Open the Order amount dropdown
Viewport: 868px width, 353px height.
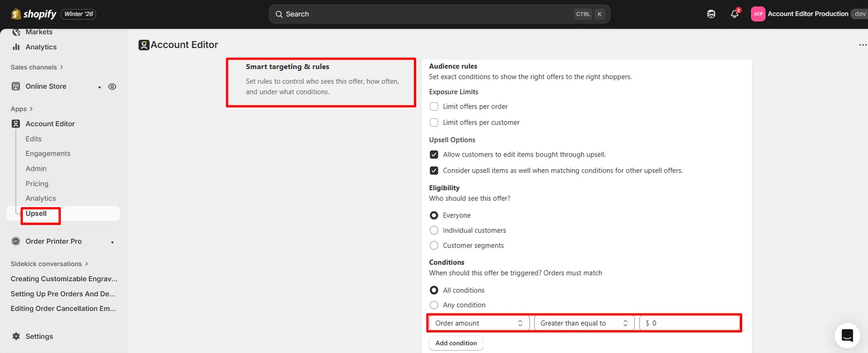click(480, 323)
